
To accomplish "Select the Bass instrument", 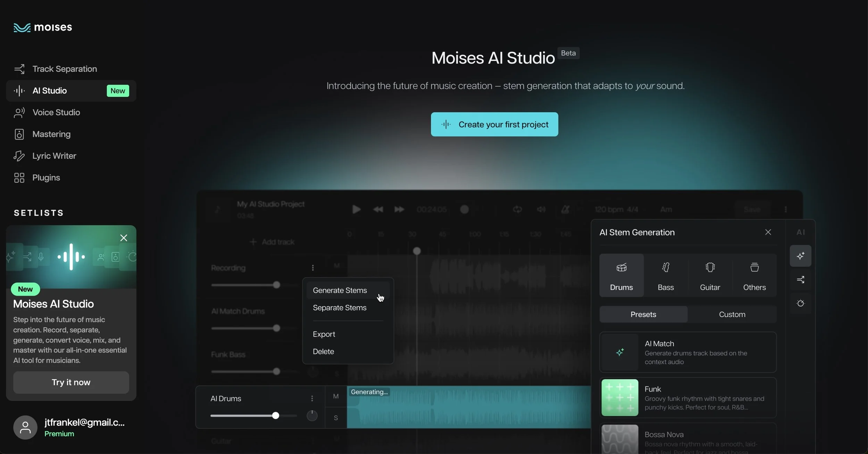I will [x=666, y=275].
